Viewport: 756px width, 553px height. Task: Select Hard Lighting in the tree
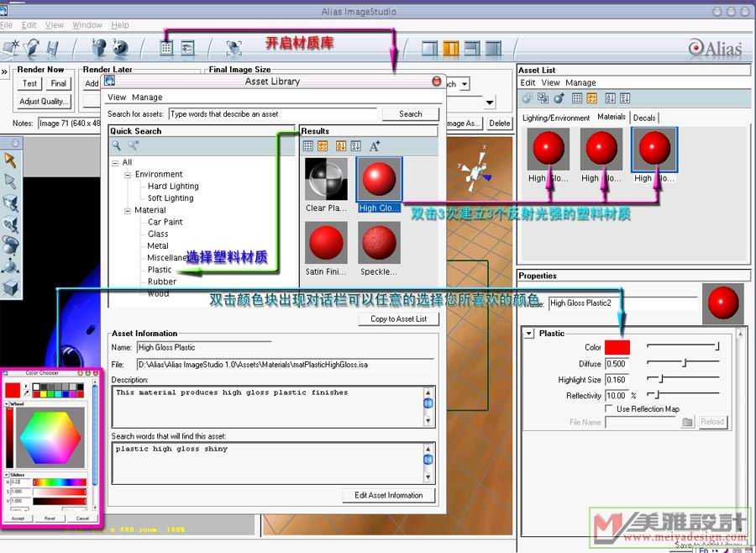coord(173,187)
